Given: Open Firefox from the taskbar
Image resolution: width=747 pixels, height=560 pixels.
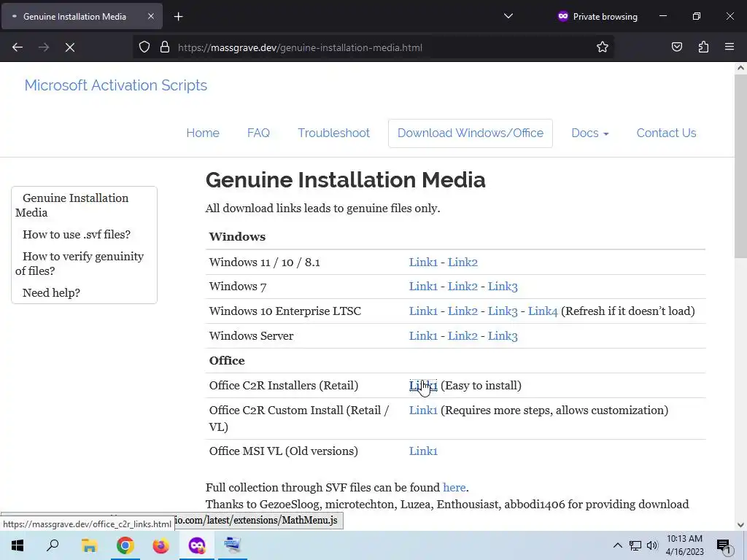Looking at the screenshot, I should [160, 545].
